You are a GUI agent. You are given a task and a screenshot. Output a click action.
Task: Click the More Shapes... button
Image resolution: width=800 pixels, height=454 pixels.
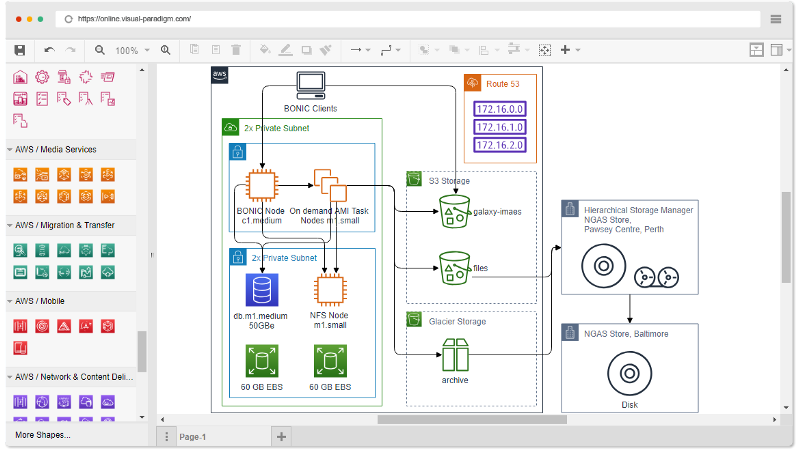pos(43,436)
